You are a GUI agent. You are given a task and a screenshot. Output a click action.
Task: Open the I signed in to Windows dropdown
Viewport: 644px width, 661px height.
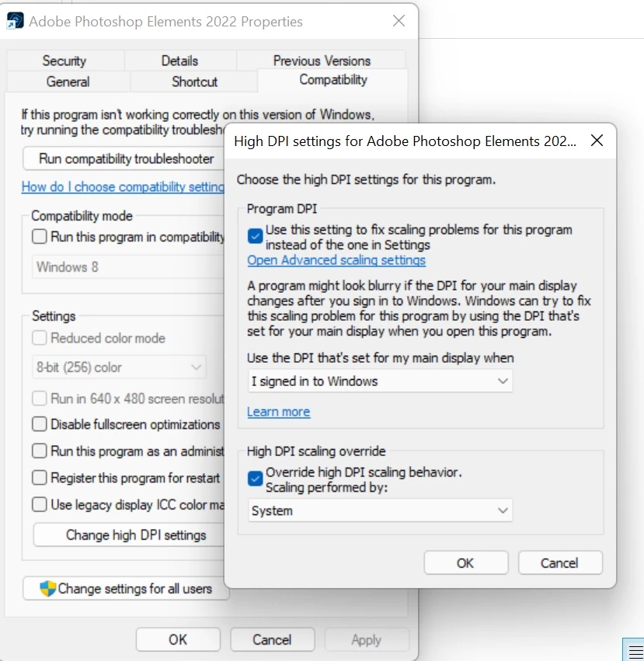point(380,381)
